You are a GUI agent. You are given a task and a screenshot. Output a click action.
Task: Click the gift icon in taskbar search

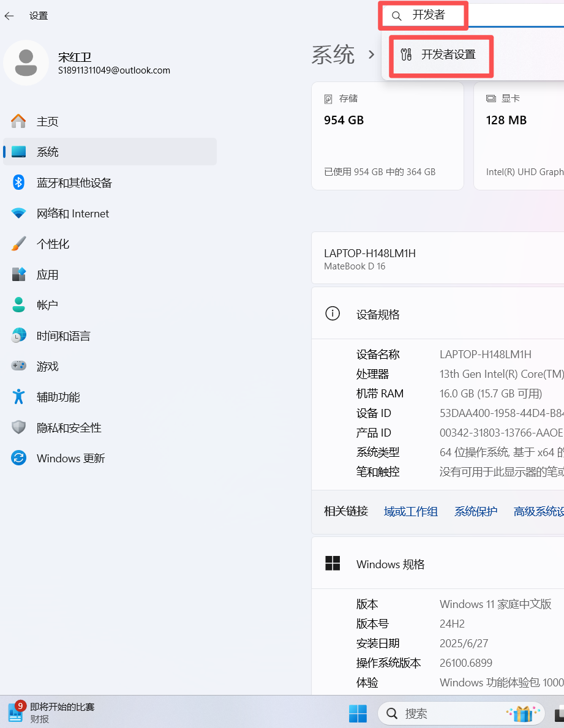click(x=523, y=713)
